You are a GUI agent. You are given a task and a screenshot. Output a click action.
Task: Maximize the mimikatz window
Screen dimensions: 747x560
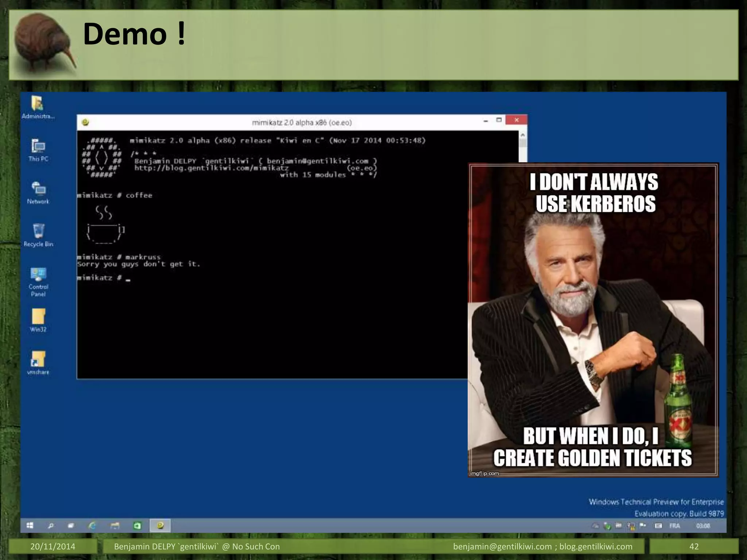tap(499, 120)
